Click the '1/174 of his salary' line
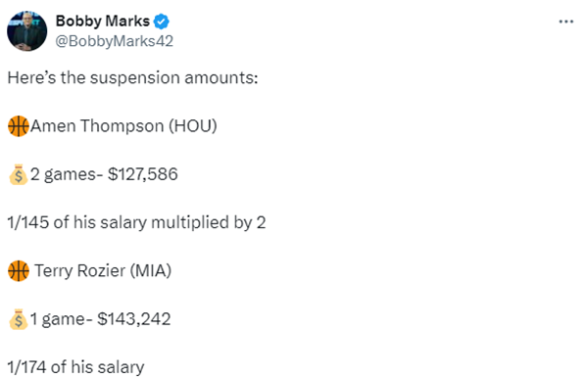 (x=75, y=367)
